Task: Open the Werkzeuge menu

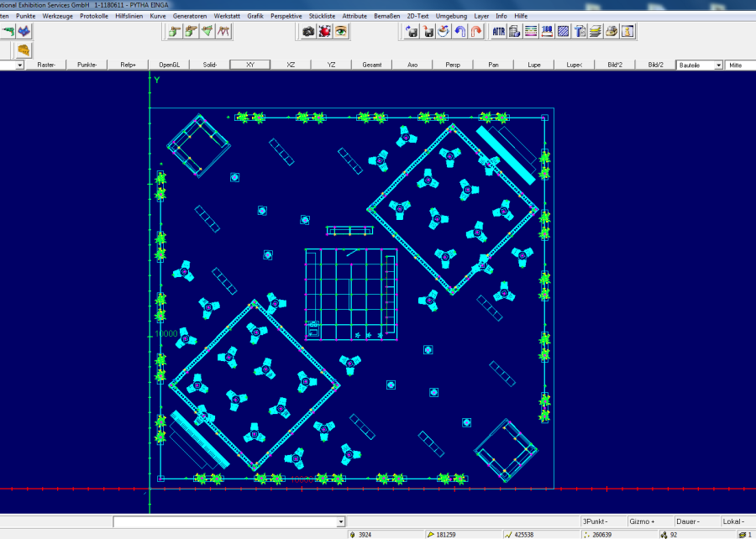Action: (x=57, y=16)
